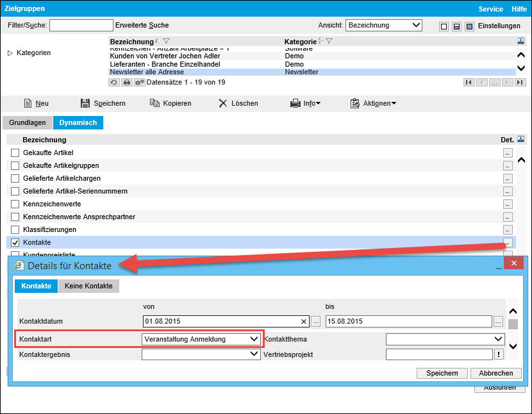Check Gelieferte Artikelchargen checkbox
This screenshot has height=414, width=532.
(15, 179)
